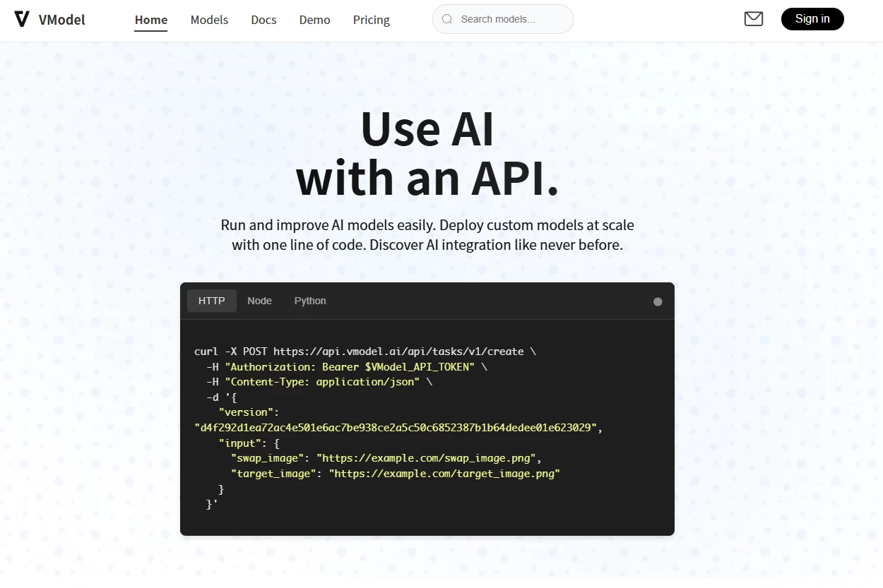This screenshot has width=883, height=588.
Task: Select the version hash string in the code
Action: tap(397, 427)
